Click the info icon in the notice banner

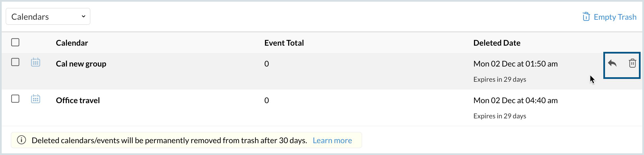(x=21, y=140)
